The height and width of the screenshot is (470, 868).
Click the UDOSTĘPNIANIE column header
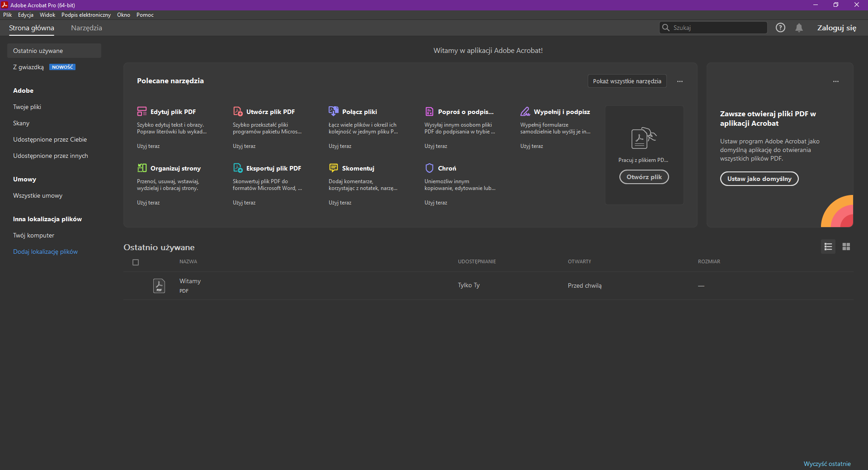click(x=476, y=261)
